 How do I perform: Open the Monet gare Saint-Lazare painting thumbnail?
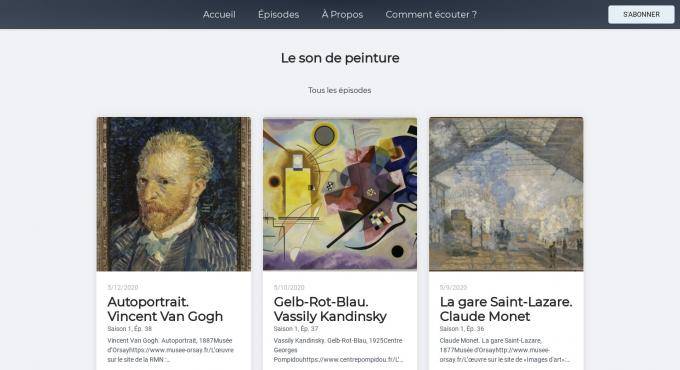tap(506, 194)
